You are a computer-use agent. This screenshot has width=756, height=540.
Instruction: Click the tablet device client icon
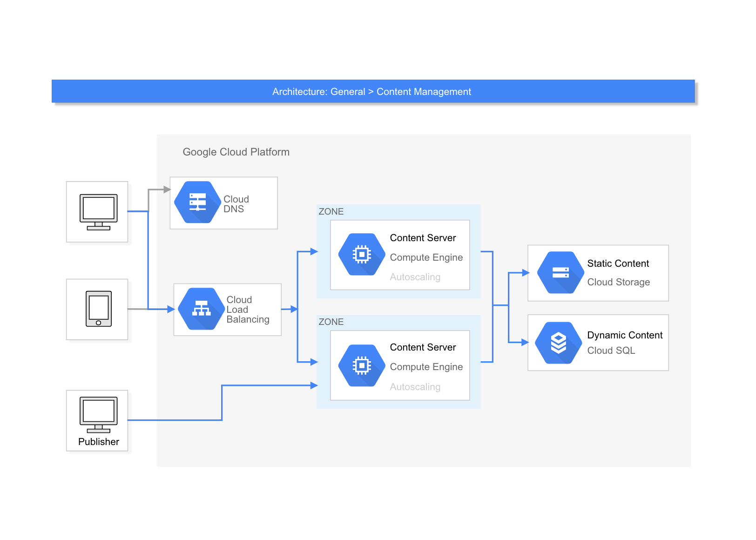[x=99, y=309]
